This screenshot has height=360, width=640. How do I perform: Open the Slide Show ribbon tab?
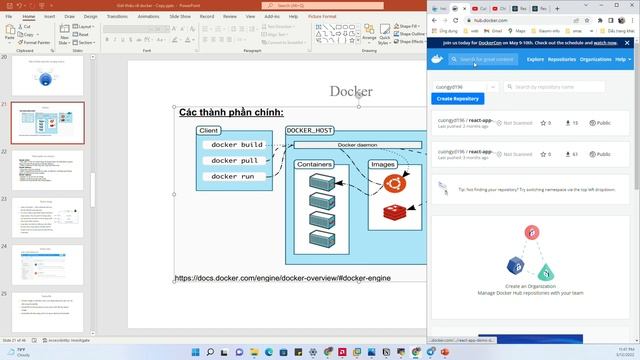point(180,16)
